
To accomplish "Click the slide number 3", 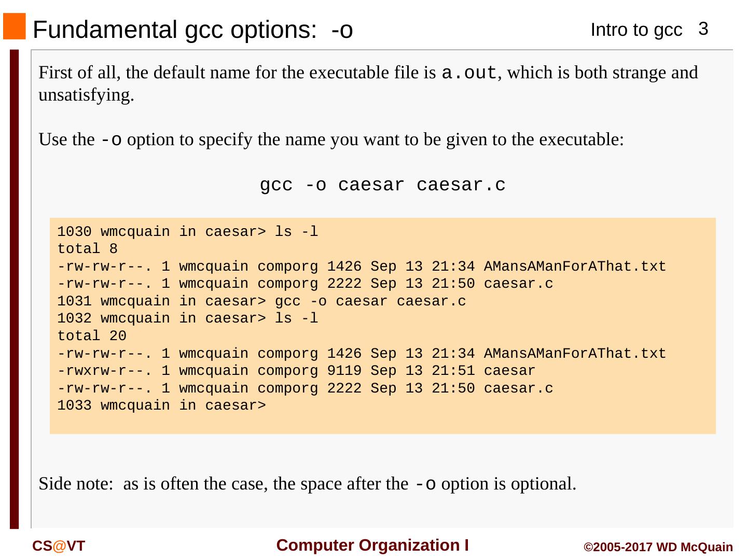I will 703,29.
